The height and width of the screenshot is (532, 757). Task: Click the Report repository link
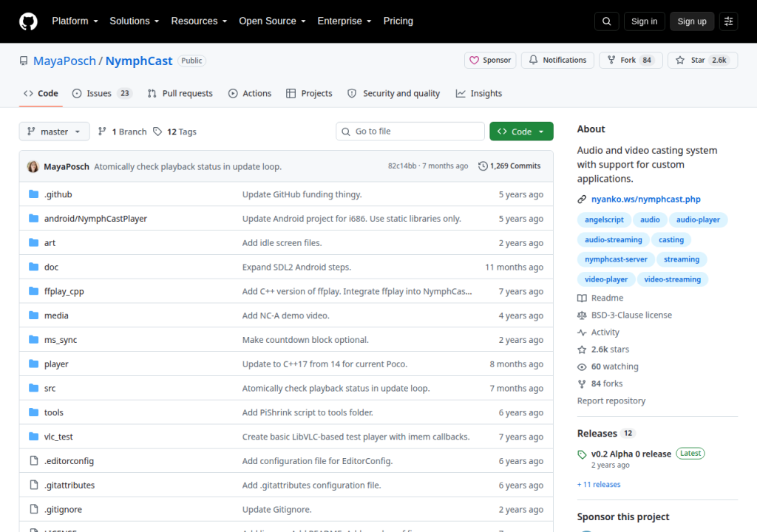(611, 400)
